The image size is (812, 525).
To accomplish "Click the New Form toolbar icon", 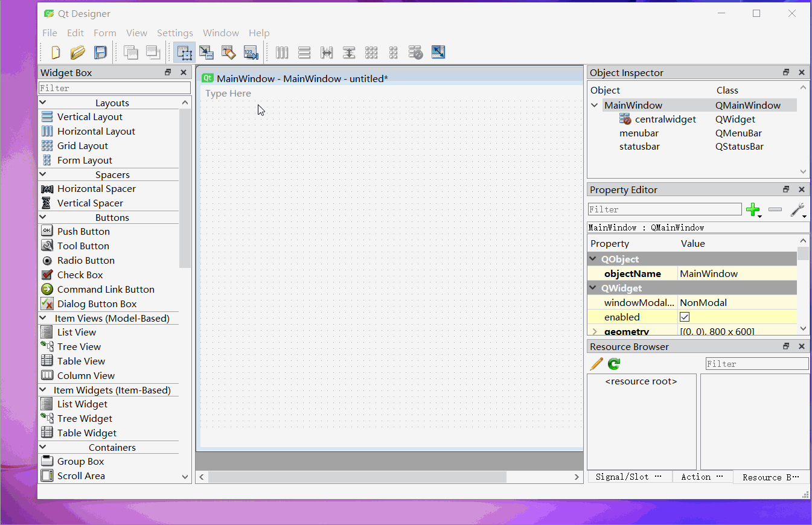I will (x=56, y=52).
